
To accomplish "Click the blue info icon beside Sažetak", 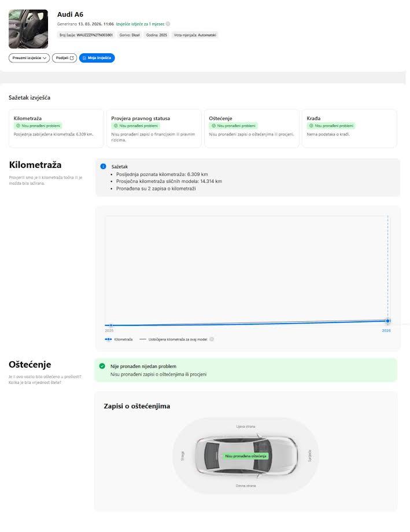I will (x=103, y=166).
